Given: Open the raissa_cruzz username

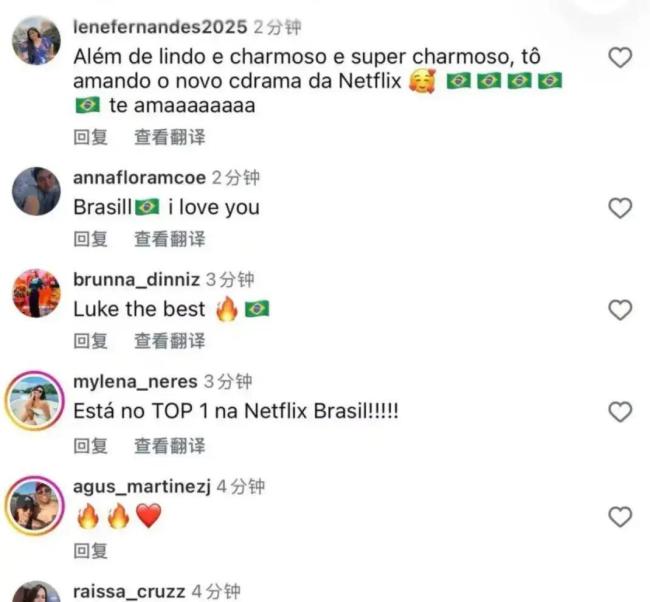Looking at the screenshot, I should 129,592.
